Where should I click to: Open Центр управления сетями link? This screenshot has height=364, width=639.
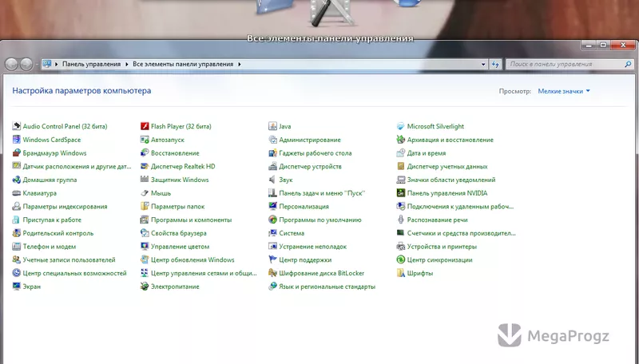pos(204,273)
